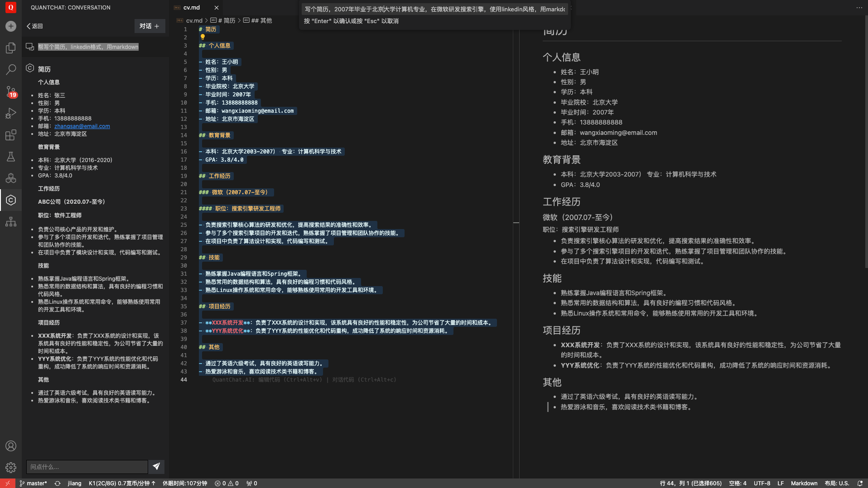Open the Explorer view in activity bar
The image size is (868, 488).
click(11, 48)
